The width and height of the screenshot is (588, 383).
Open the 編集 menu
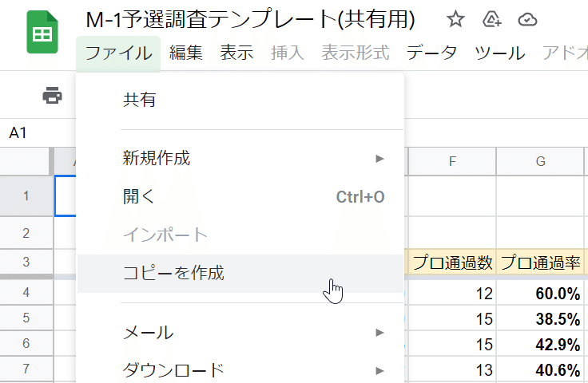pos(186,53)
